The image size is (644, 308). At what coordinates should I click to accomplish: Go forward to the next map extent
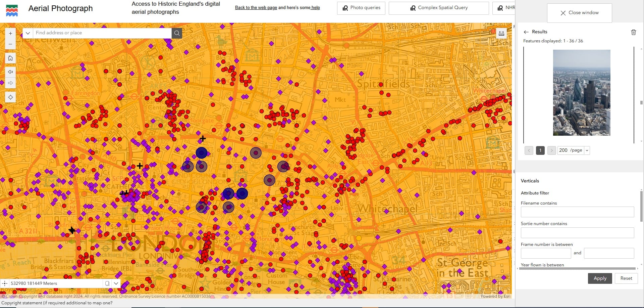click(x=10, y=83)
